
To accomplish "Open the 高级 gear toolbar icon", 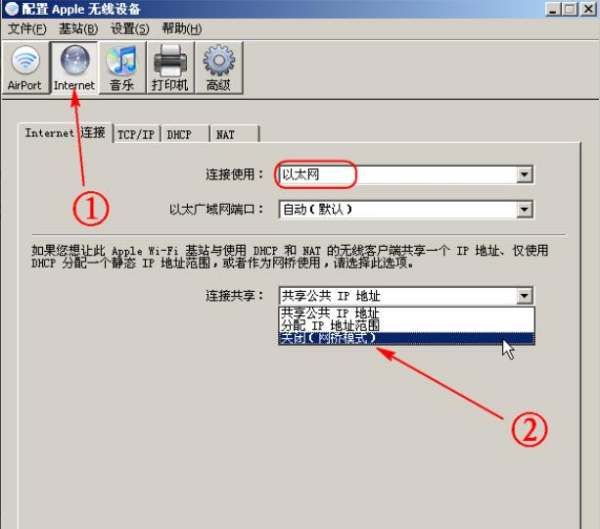I will [218, 67].
